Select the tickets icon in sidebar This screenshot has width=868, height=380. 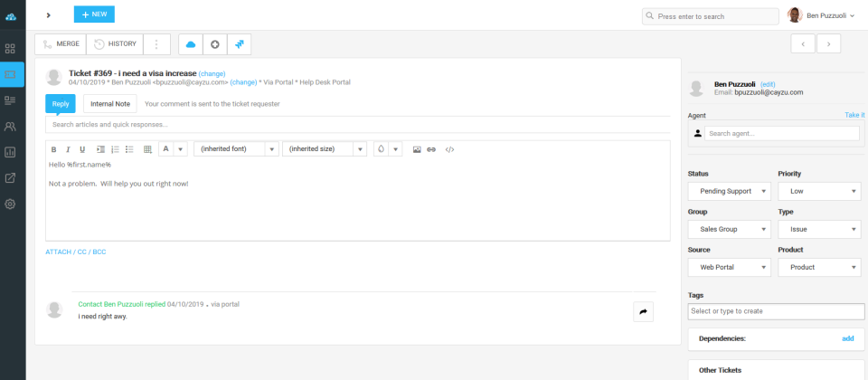coord(10,74)
